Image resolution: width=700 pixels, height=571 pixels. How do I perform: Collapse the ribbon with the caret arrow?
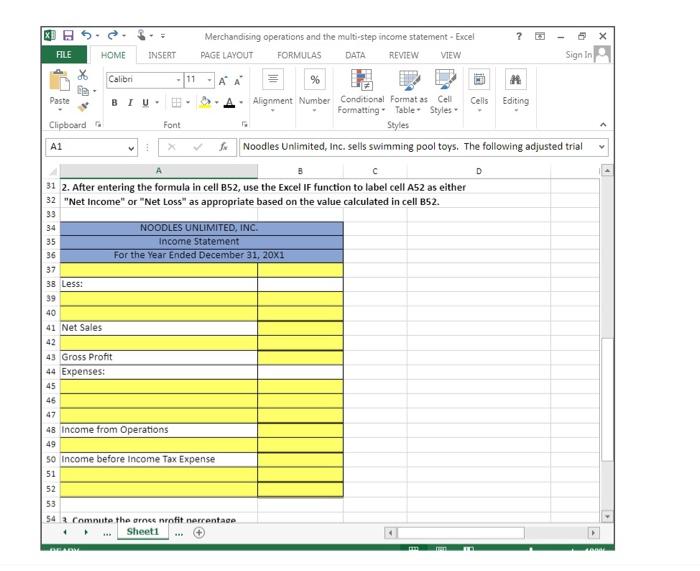pos(603,125)
